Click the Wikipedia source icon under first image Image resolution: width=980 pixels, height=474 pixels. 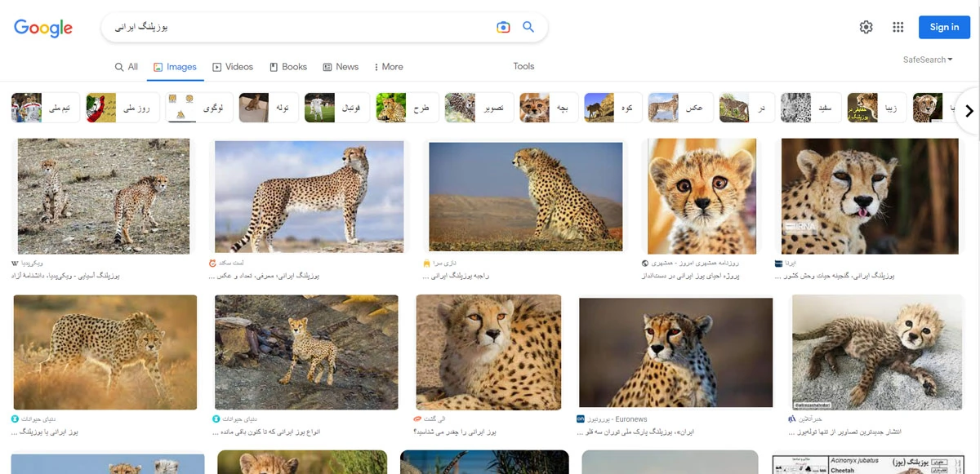(15, 264)
